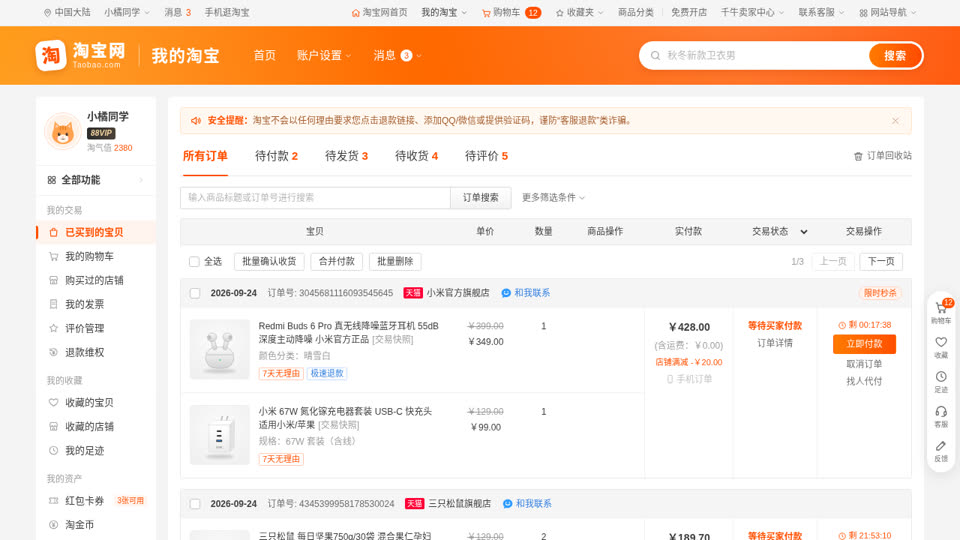Viewport: 960px width, 540px height.
Task: Click the 订单回收站 trash icon
Action: [858, 156]
